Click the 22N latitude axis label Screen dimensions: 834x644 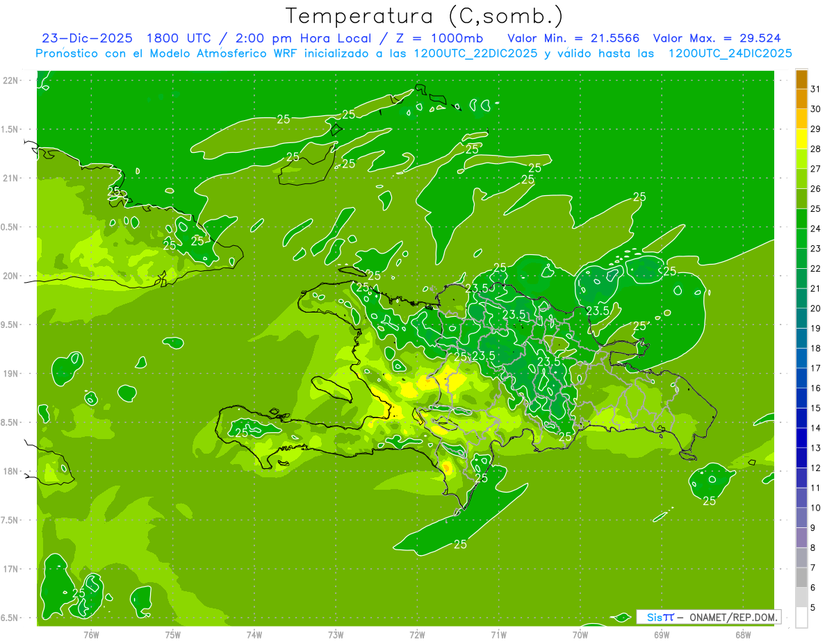click(12, 81)
